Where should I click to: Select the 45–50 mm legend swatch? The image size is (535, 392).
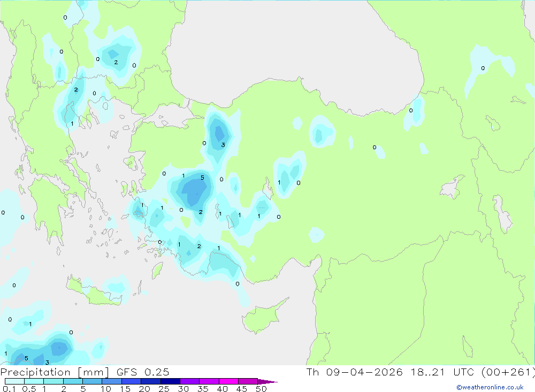click(x=248, y=381)
